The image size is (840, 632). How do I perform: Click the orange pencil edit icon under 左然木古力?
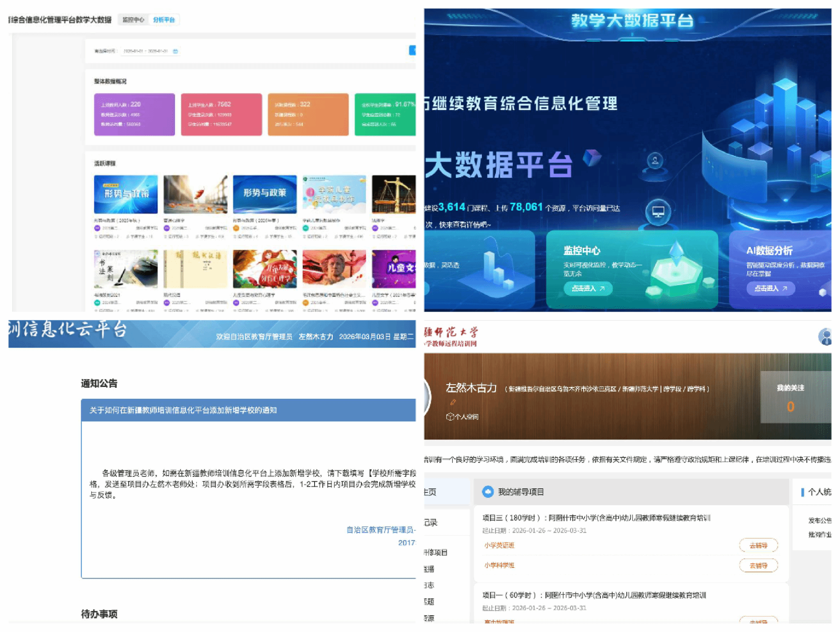[x=453, y=402]
